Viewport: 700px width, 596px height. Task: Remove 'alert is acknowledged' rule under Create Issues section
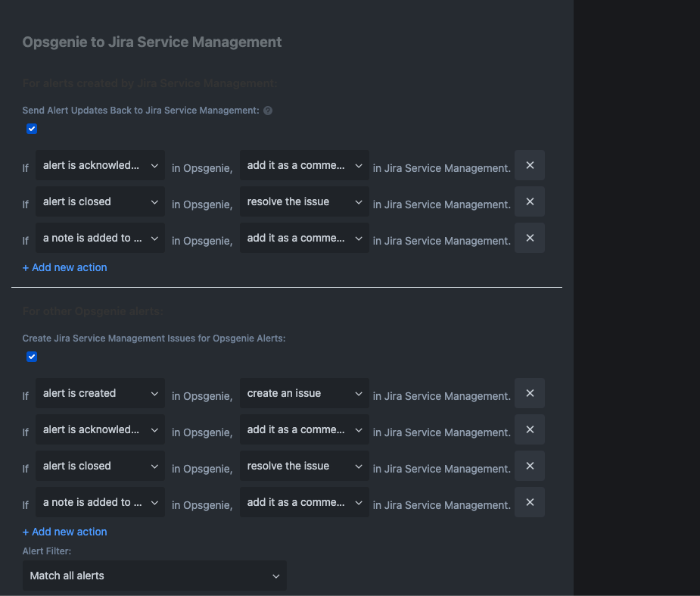[x=530, y=429]
